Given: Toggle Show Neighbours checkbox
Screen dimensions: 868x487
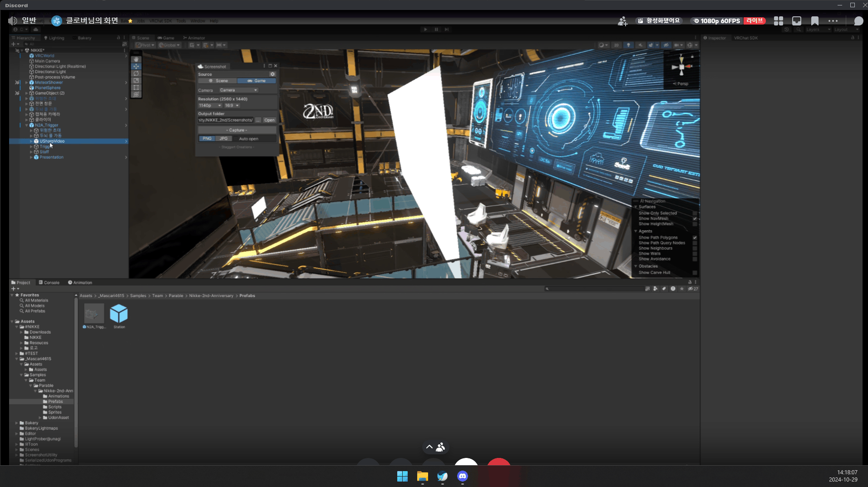Looking at the screenshot, I should 695,248.
